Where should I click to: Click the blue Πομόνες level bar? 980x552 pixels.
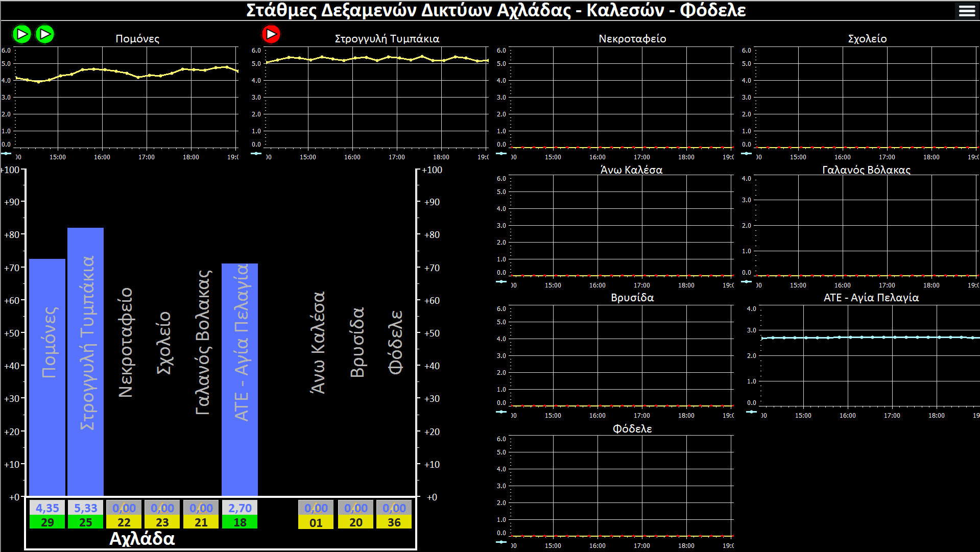click(x=47, y=377)
